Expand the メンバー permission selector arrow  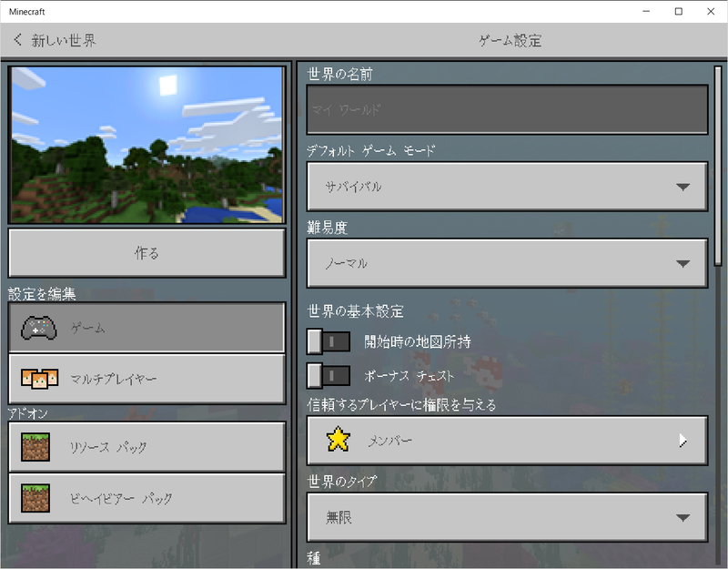682,440
